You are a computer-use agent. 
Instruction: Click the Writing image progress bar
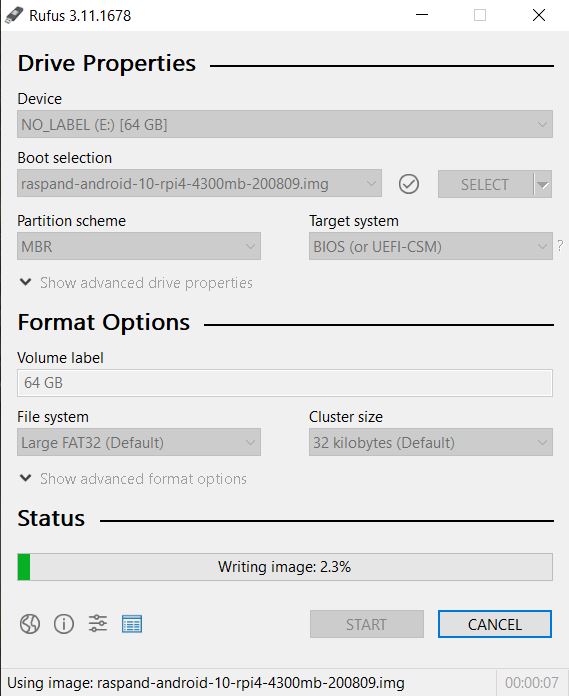[x=285, y=567]
